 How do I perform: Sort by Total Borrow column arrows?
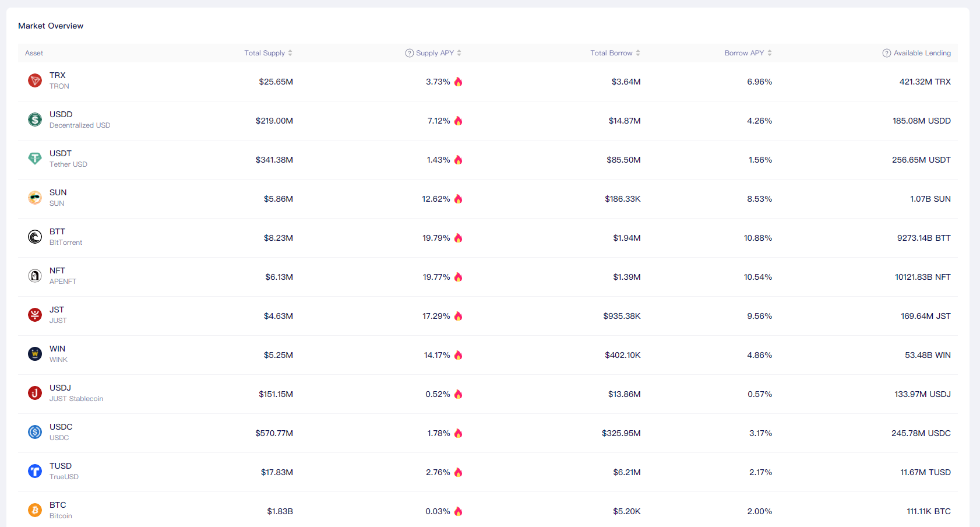tap(638, 53)
